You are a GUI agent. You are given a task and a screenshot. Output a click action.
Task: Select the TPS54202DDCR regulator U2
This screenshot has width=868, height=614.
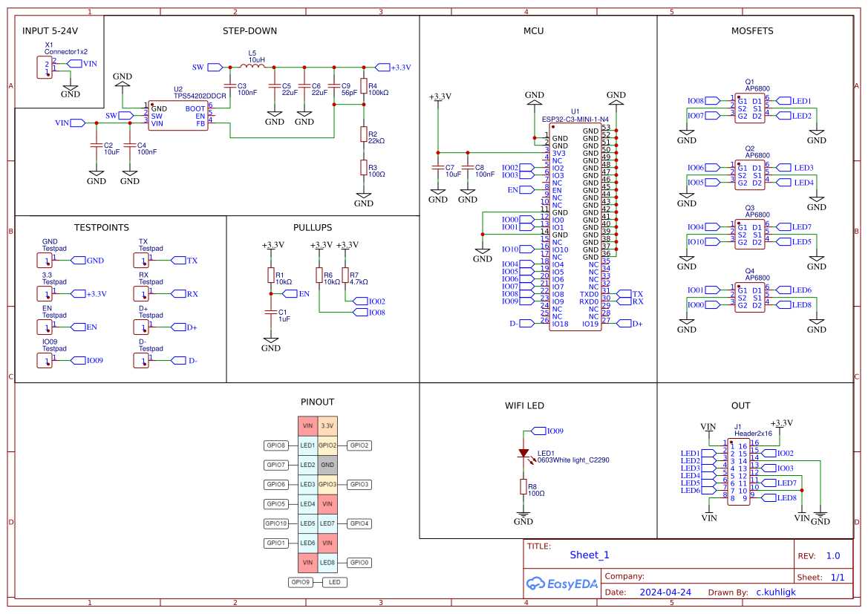177,116
